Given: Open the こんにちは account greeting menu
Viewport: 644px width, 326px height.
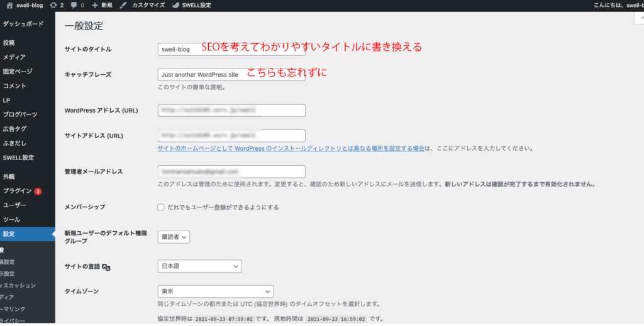Looking at the screenshot, I should [619, 5].
